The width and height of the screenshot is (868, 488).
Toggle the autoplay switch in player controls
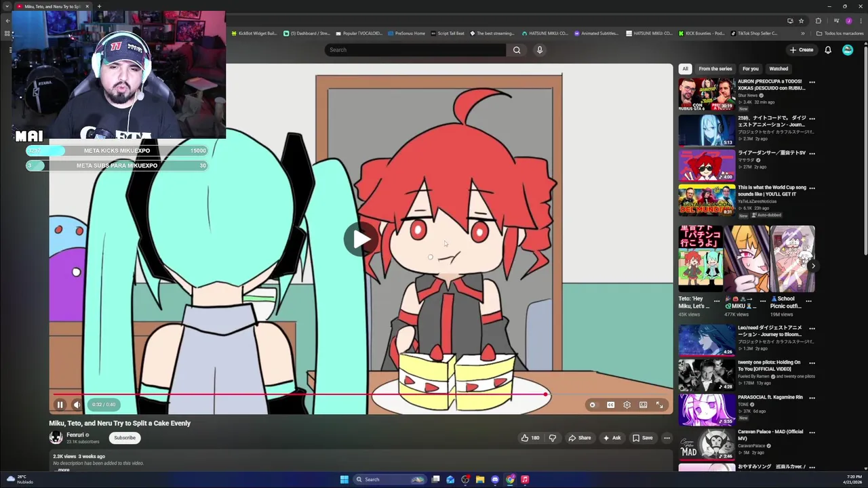pos(593,405)
